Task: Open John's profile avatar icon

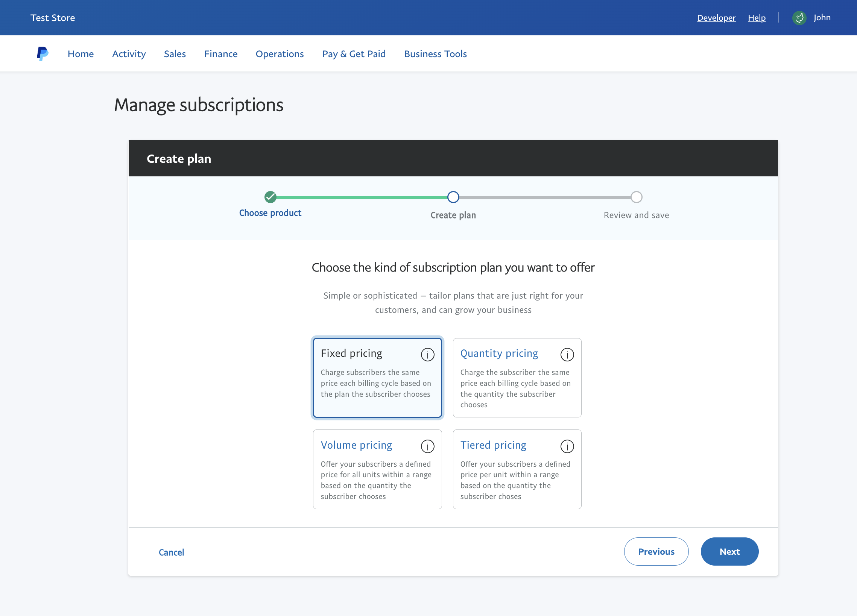Action: [799, 18]
